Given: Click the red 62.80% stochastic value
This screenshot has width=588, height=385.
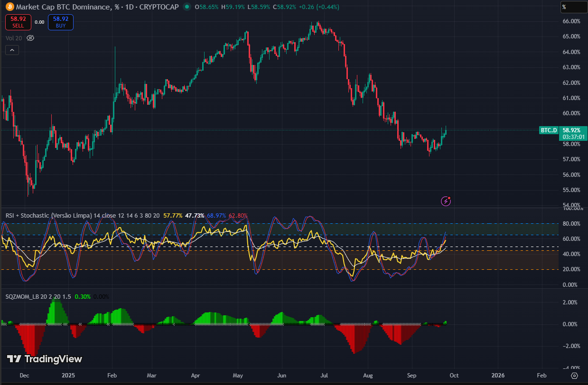Looking at the screenshot, I should point(238,215).
